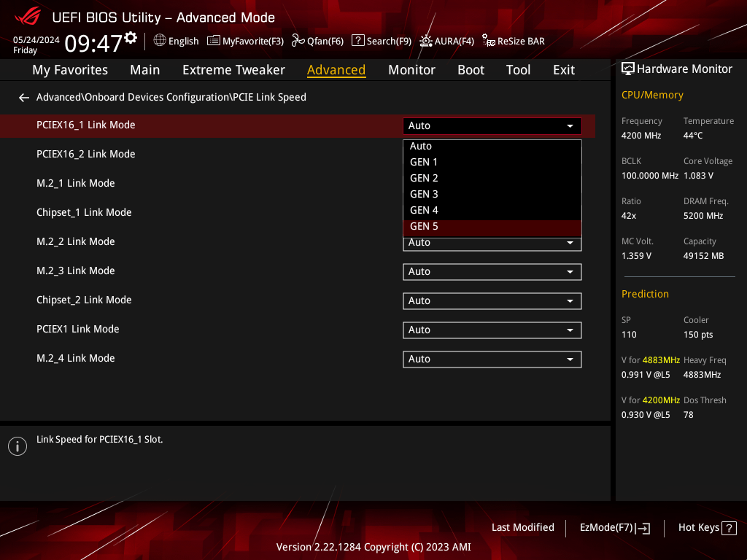Open date and time settings gear
The width and height of the screenshot is (747, 560).
(131, 38)
